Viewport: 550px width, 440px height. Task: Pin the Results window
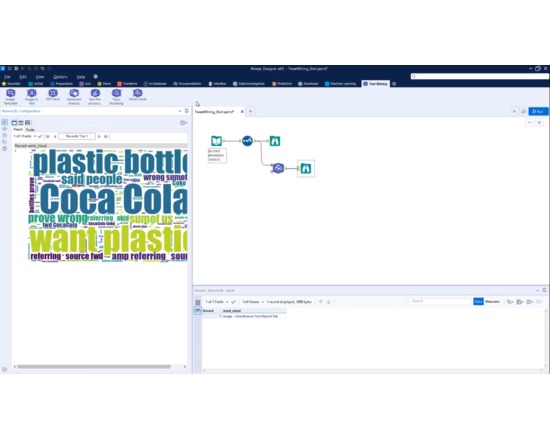pyautogui.click(x=544, y=290)
